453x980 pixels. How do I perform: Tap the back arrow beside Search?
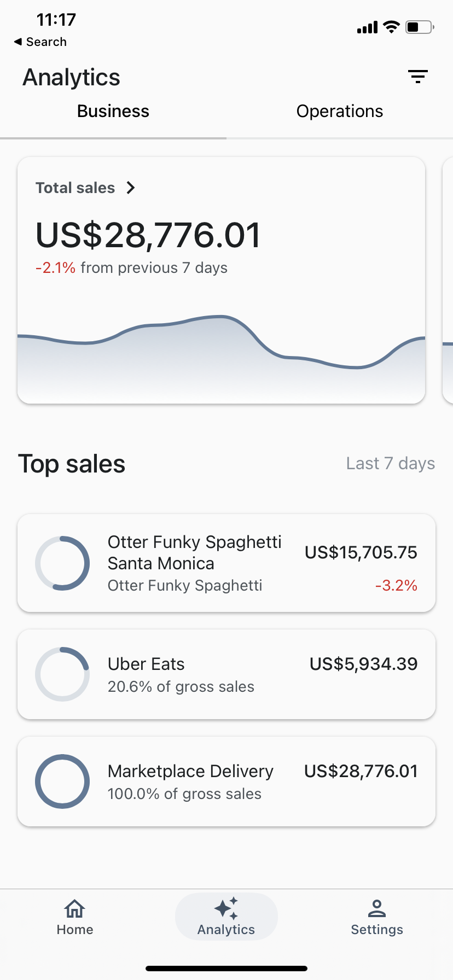coord(18,42)
